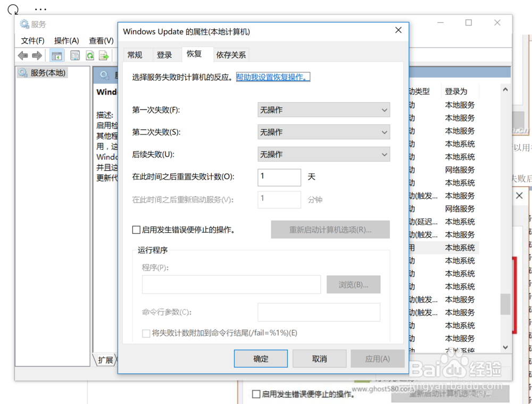Viewport: 532px width, 404px height.
Task: Open the subsequent failures action dropdown
Action: tap(323, 155)
